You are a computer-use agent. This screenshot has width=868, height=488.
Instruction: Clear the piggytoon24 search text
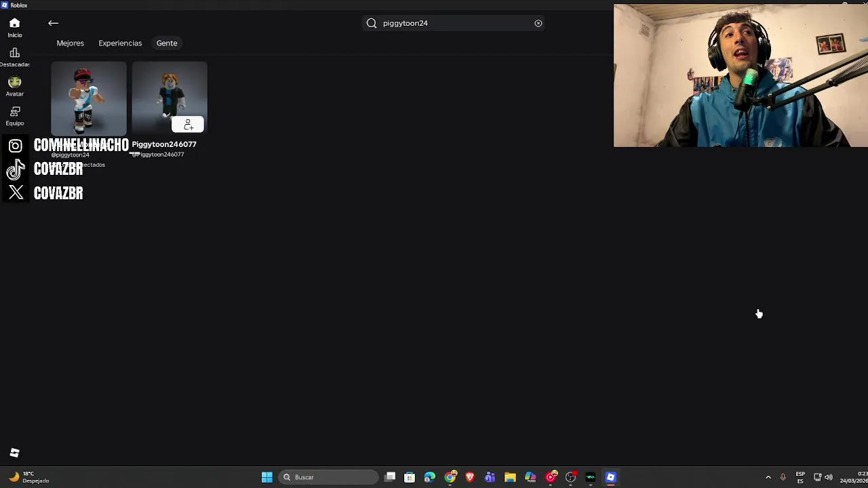click(x=538, y=23)
